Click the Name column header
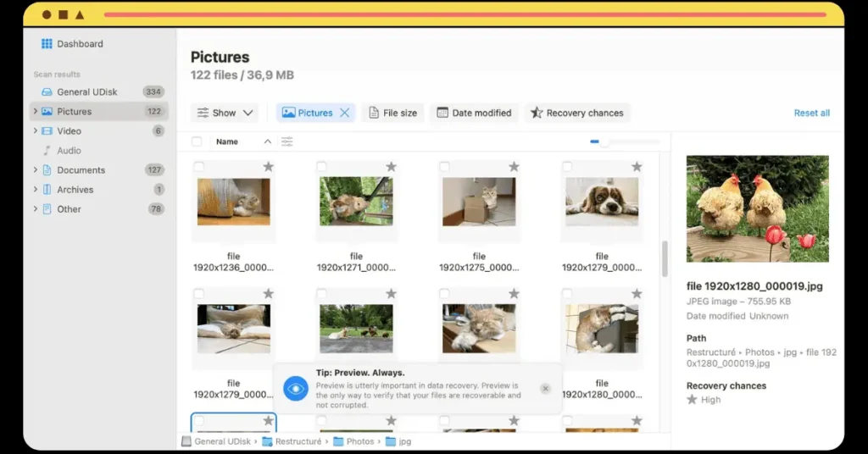The height and width of the screenshot is (454, 868). [227, 141]
